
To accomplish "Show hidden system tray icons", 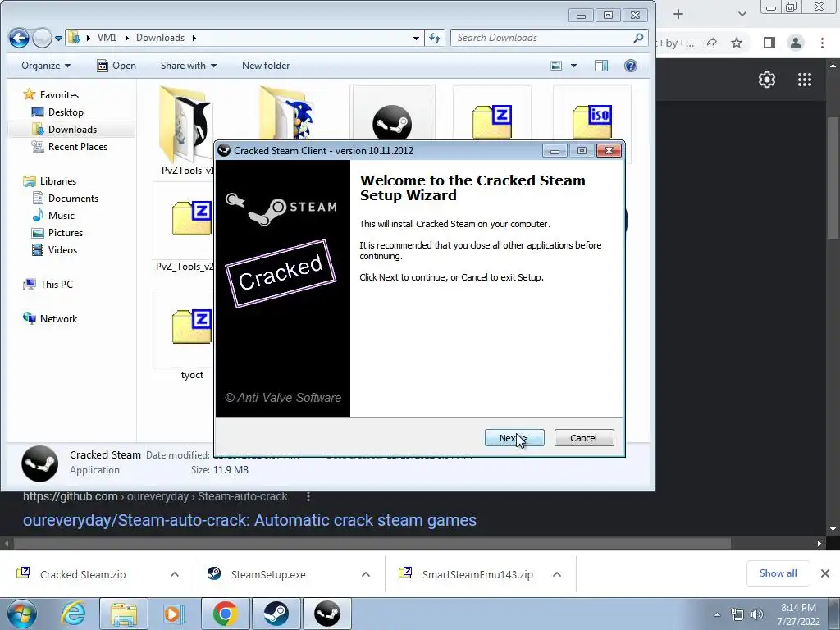I will click(717, 614).
